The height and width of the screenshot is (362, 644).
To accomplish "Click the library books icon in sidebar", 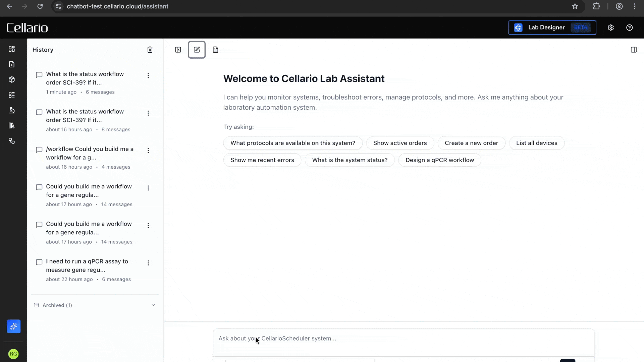I will (12, 125).
